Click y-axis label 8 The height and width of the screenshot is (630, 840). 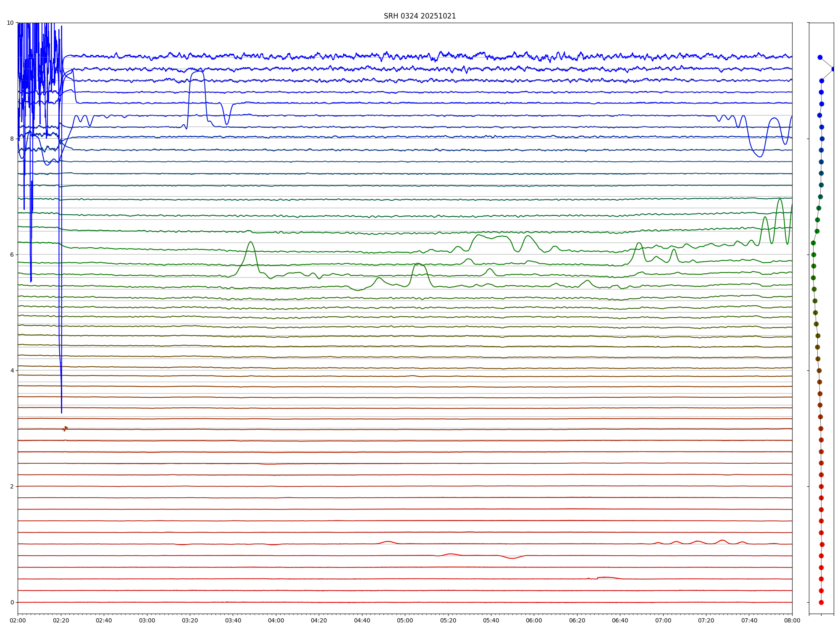pyautogui.click(x=12, y=139)
